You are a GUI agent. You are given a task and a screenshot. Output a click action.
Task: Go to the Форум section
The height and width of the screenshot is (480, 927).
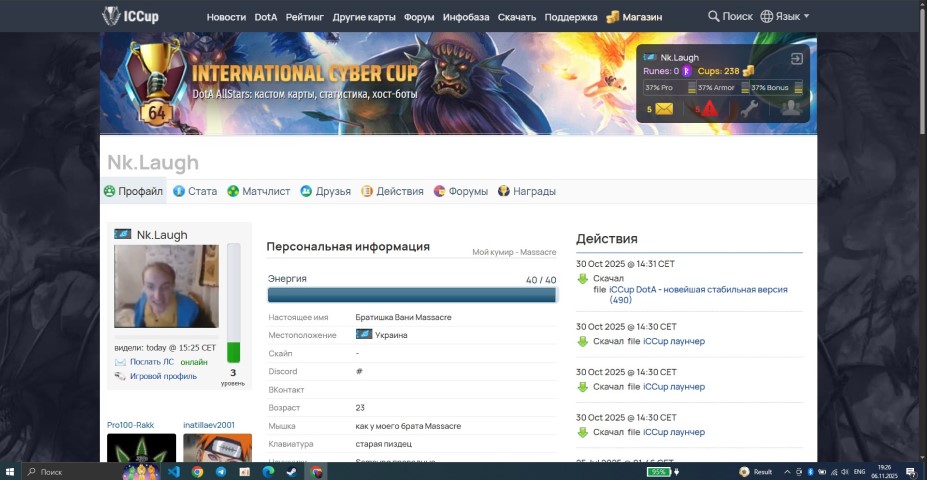click(419, 17)
